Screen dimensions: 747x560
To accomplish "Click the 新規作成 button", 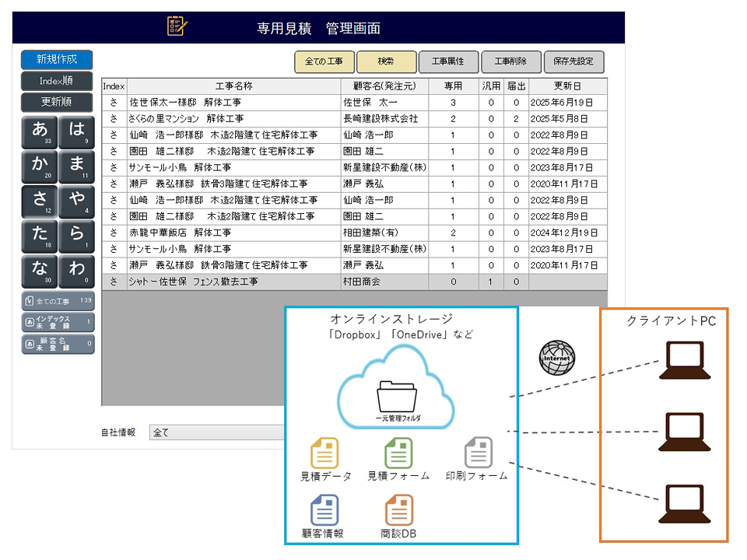I will click(57, 60).
